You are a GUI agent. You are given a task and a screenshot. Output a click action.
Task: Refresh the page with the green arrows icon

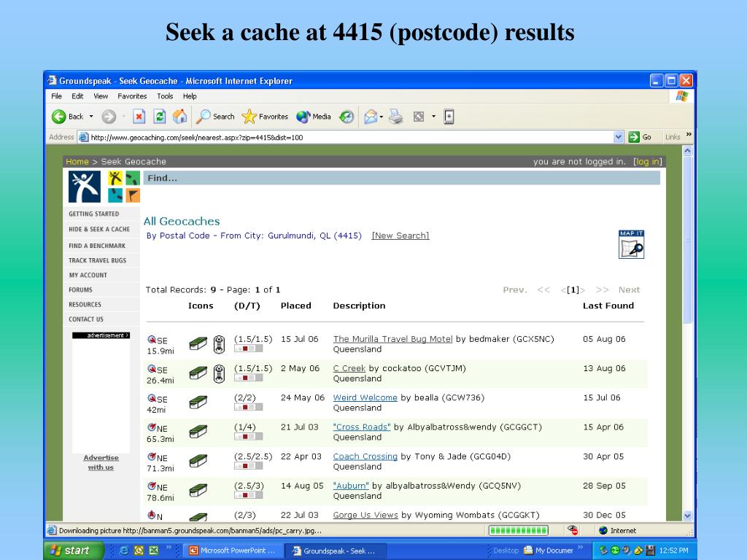point(160,116)
